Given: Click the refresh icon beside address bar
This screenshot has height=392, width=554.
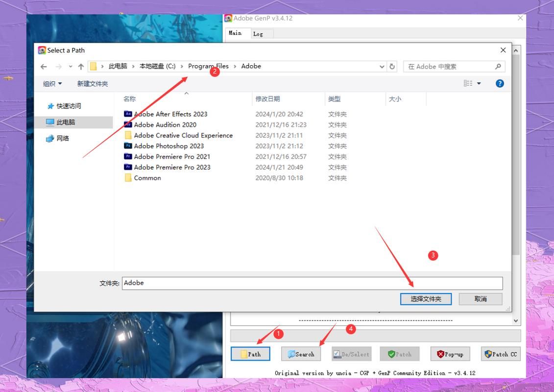Looking at the screenshot, I should point(392,67).
